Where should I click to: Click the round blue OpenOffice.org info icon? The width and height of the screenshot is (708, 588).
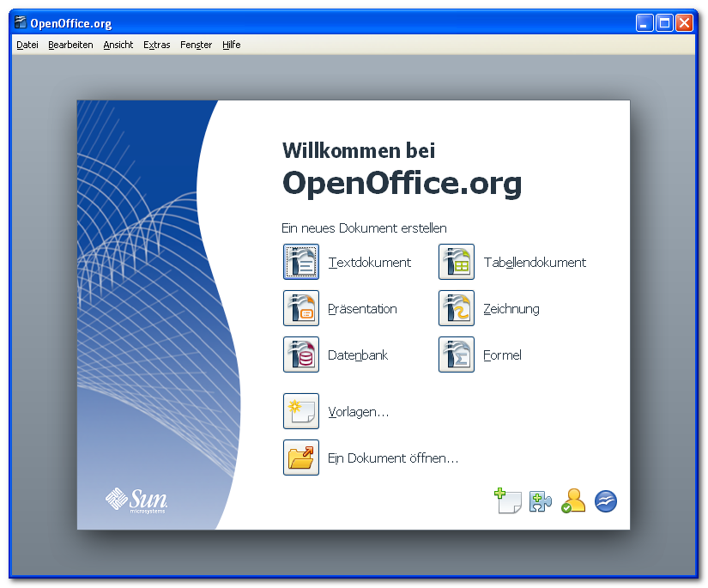[606, 501]
